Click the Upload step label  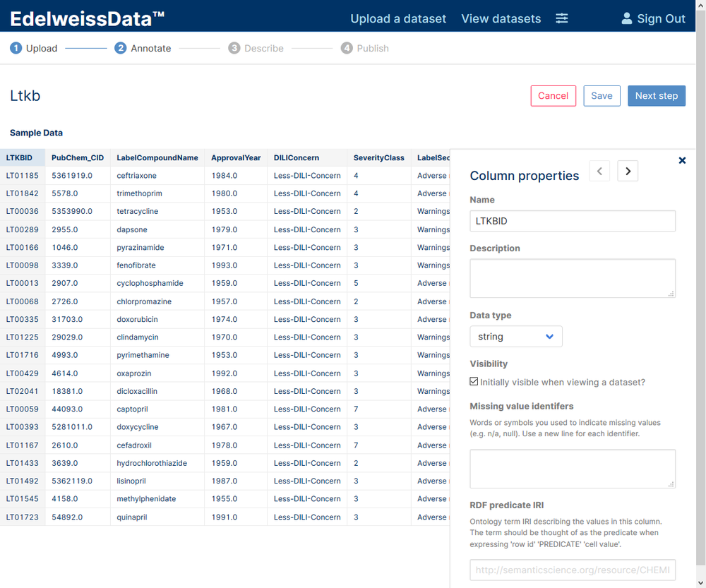(x=42, y=48)
